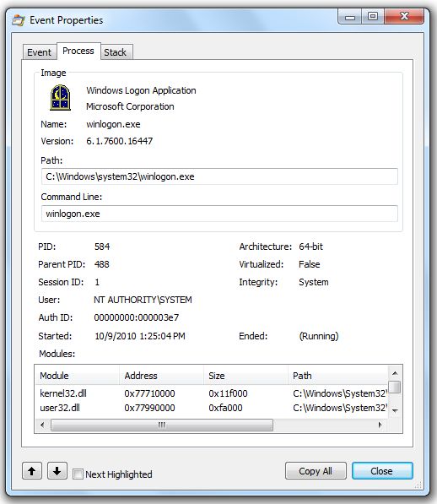Click the Size column header

[245, 376]
